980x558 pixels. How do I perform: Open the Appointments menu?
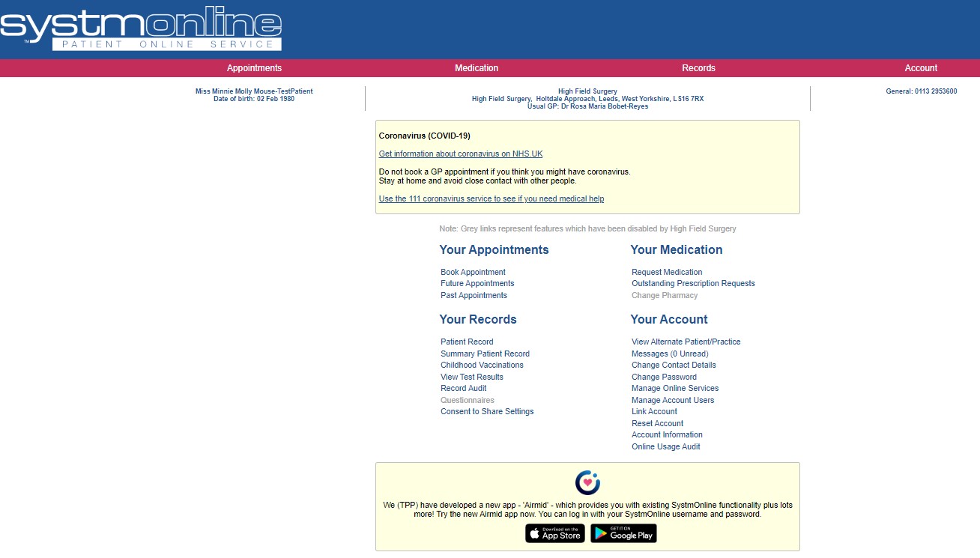pyautogui.click(x=254, y=67)
